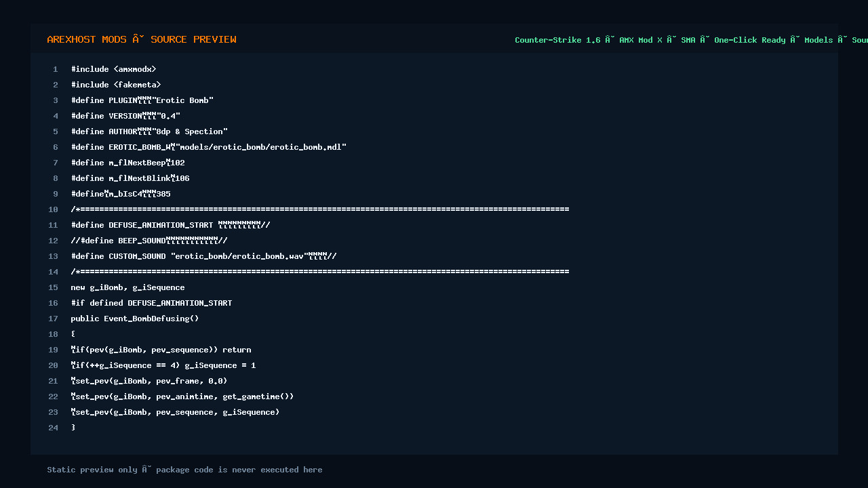Click the closing brace on line 24
Viewport: 868px width, 488px height.
pyautogui.click(x=73, y=428)
